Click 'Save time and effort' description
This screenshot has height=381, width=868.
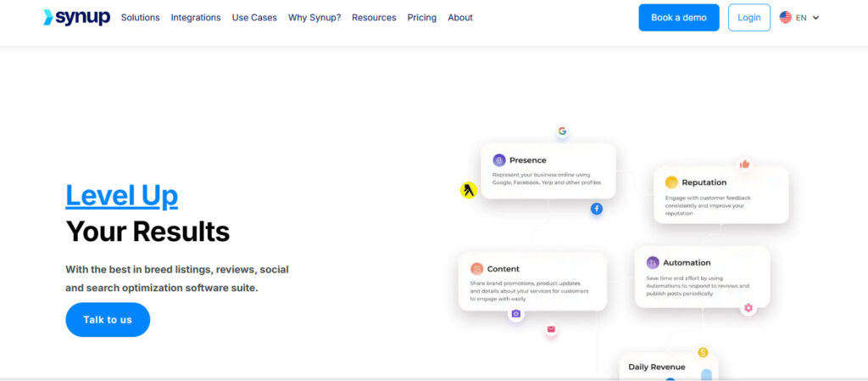[698, 286]
